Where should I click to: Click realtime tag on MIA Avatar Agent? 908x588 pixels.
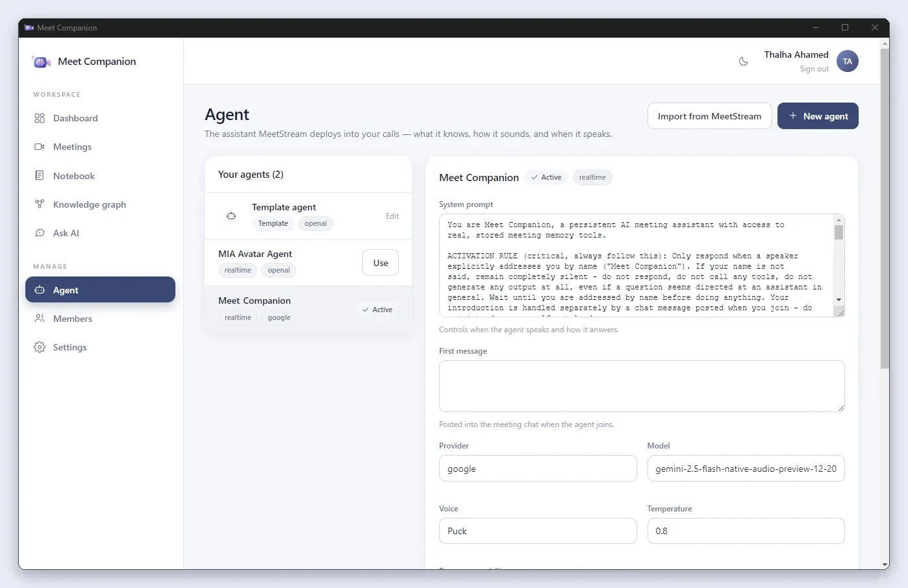click(238, 270)
